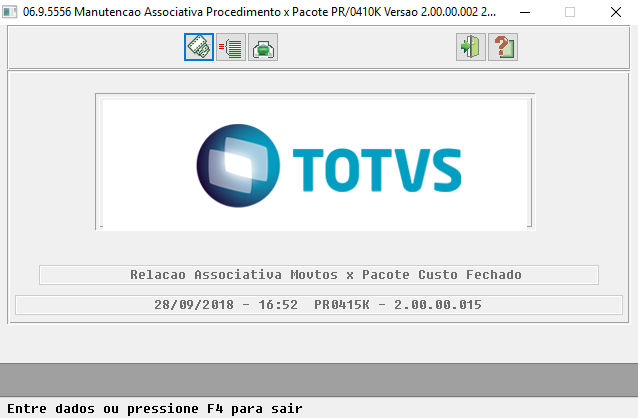This screenshot has height=418, width=638.
Task: Click the green printer icon
Action: click(263, 47)
